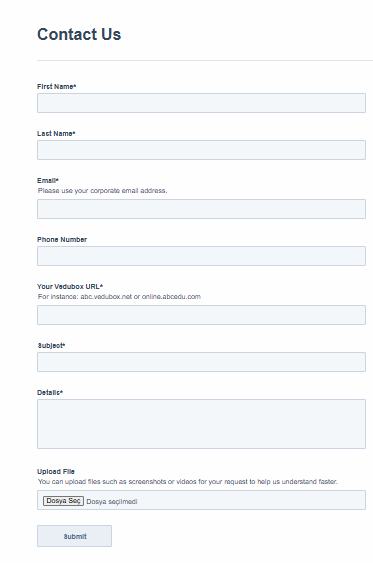Open file chooser with Dosya Seç button
The image size is (373, 563).
[63, 501]
